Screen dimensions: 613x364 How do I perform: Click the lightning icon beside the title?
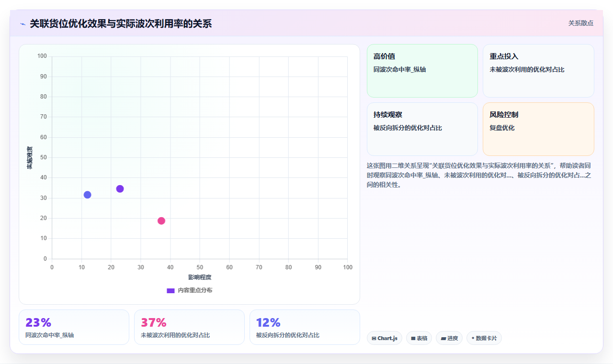23,23
